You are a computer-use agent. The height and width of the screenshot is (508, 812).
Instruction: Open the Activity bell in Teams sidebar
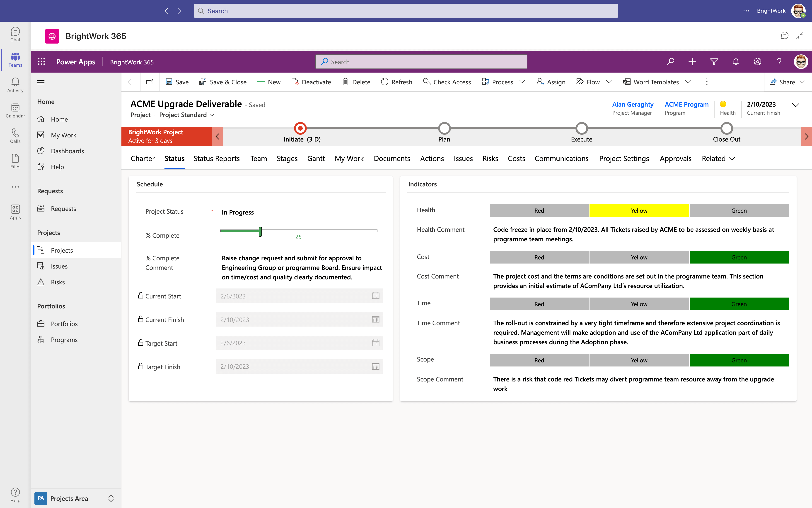tap(15, 85)
